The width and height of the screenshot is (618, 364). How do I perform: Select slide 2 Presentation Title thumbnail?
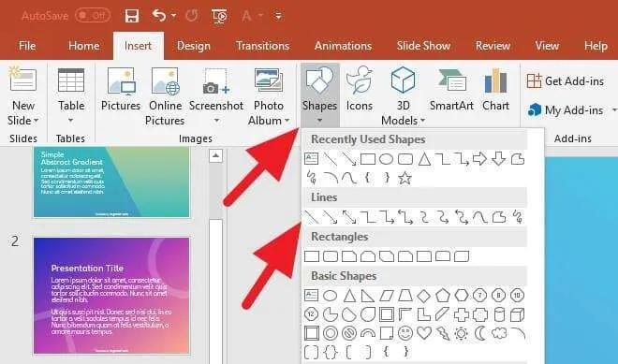click(x=111, y=296)
